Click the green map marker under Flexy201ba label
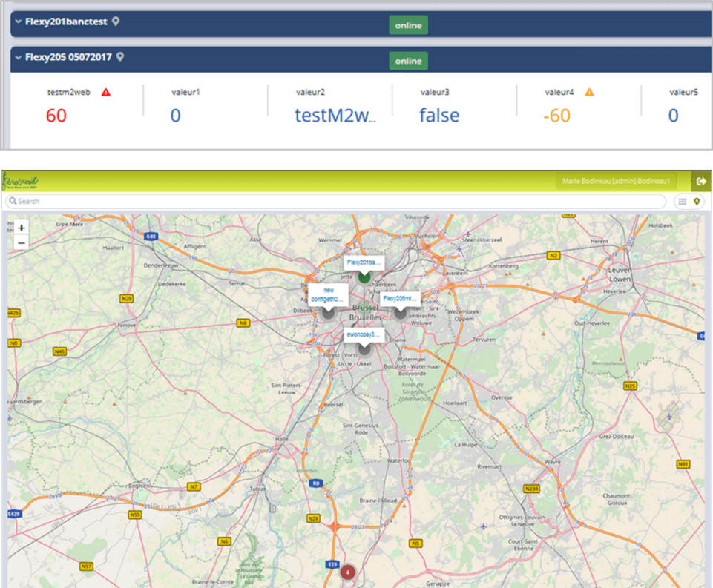713x588 pixels. point(364,277)
